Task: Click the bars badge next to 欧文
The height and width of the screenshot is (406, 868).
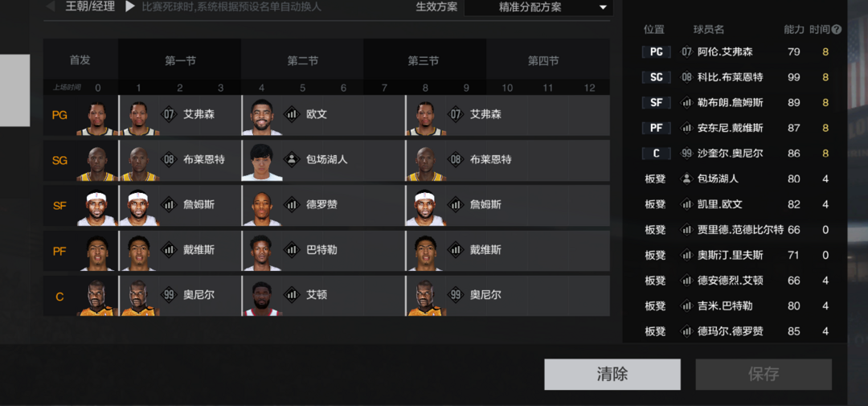Action: 292,115
